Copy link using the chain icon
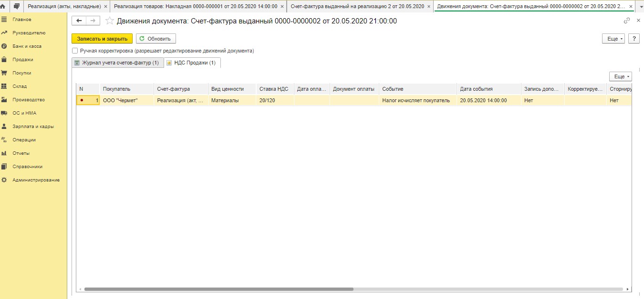 point(627,21)
